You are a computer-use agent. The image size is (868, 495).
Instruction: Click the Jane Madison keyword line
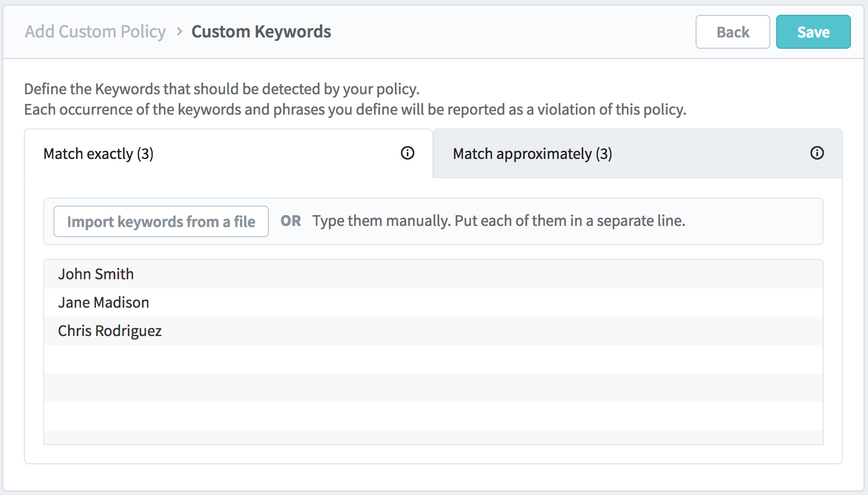(433, 303)
